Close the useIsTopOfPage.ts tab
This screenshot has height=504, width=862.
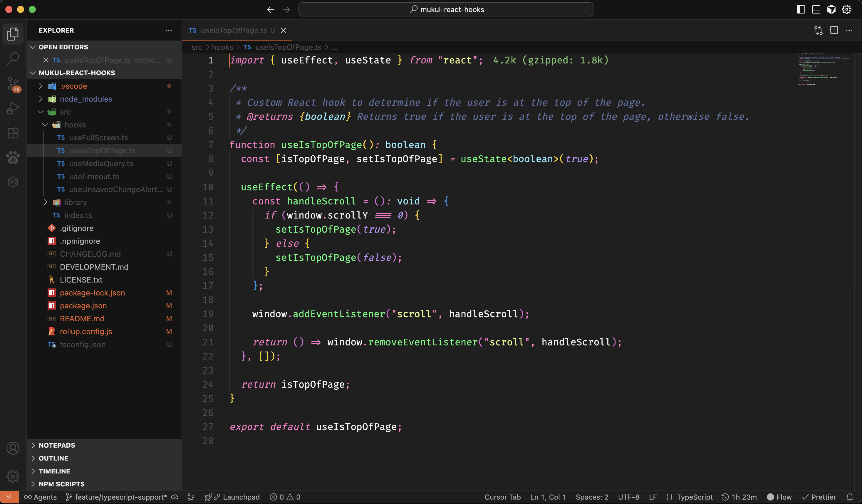(x=284, y=31)
